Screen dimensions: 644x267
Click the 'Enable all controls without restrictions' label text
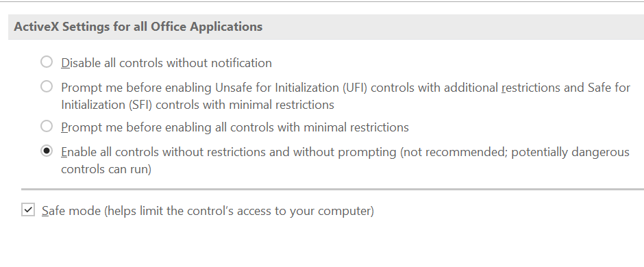click(163, 152)
